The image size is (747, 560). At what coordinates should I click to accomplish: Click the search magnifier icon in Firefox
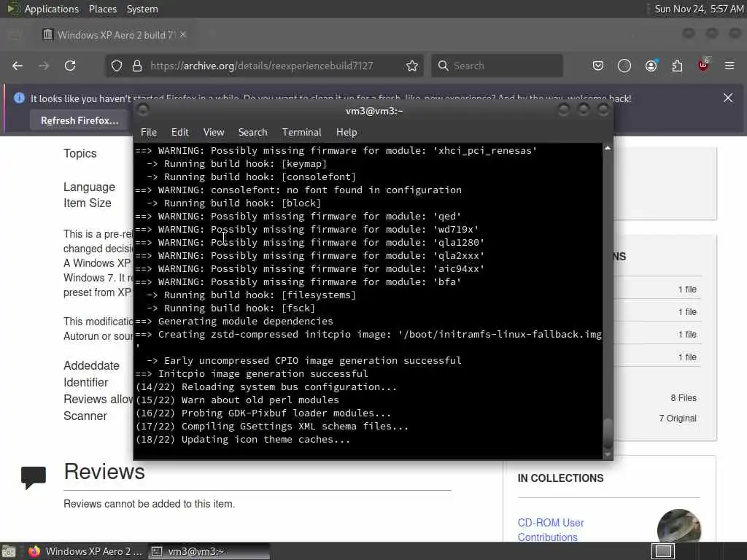click(443, 66)
